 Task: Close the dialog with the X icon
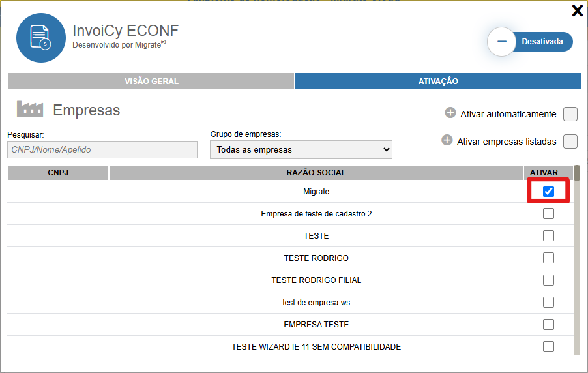click(x=577, y=10)
